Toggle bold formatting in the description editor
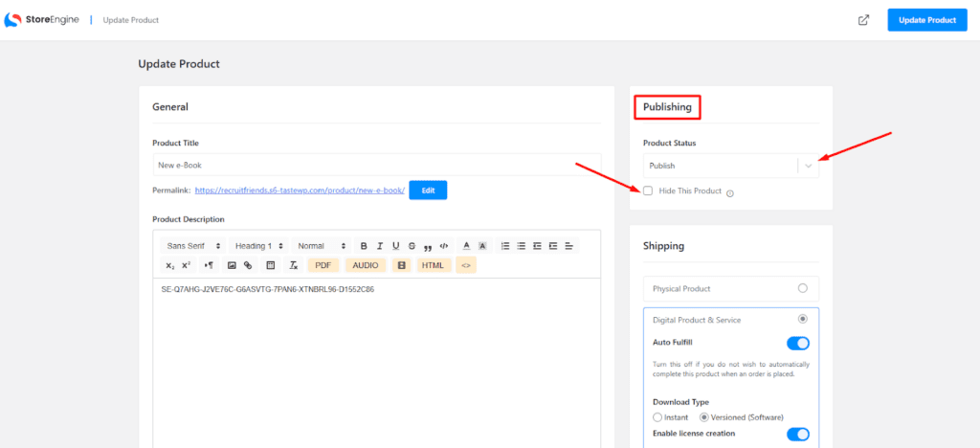Screen dimensions: 980x448 [x=364, y=246]
